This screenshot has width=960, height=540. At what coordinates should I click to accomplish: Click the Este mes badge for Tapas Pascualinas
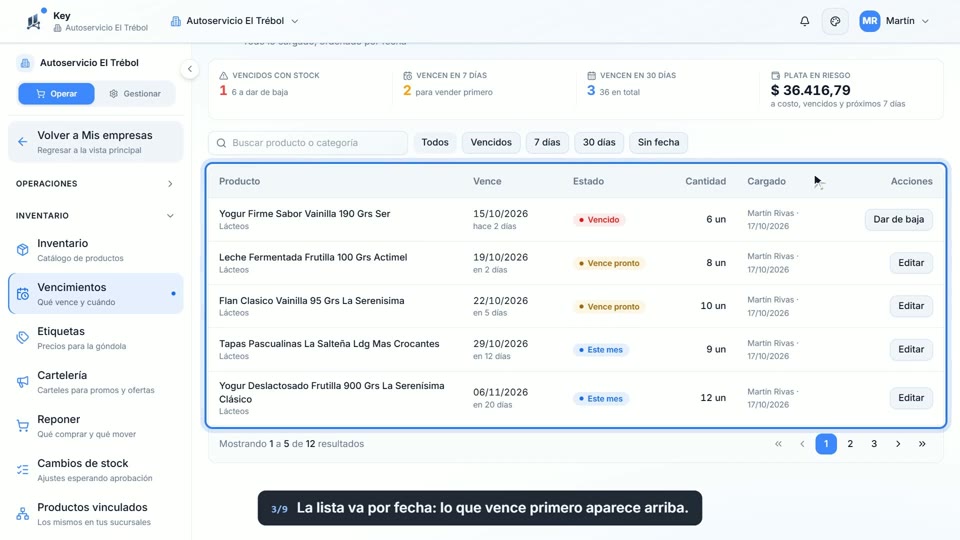[600, 350]
